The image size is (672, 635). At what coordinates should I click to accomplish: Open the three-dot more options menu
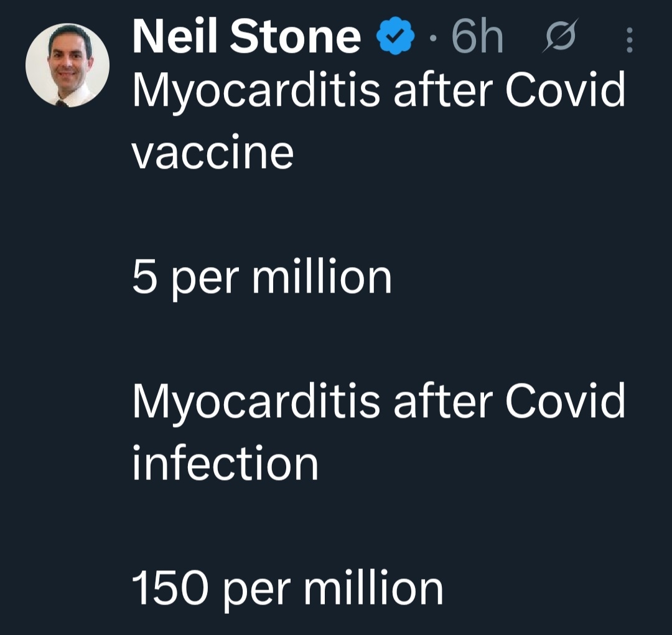629,40
